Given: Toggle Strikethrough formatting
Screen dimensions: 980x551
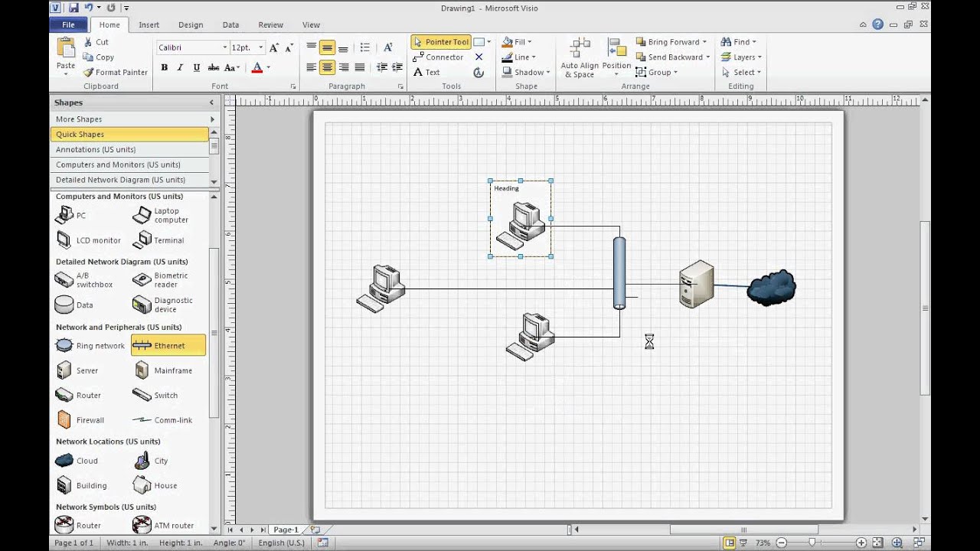Looking at the screenshot, I should coord(213,67).
